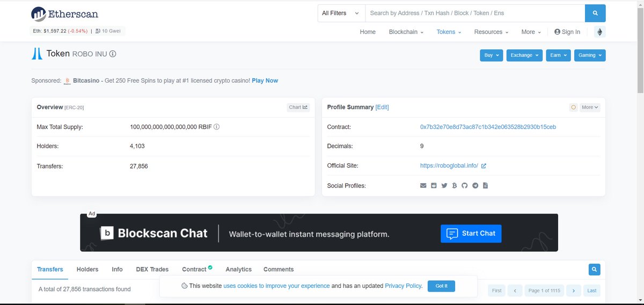The width and height of the screenshot is (644, 305).
Task: Click the Eth price $1,597.22 text
Action: click(49, 31)
